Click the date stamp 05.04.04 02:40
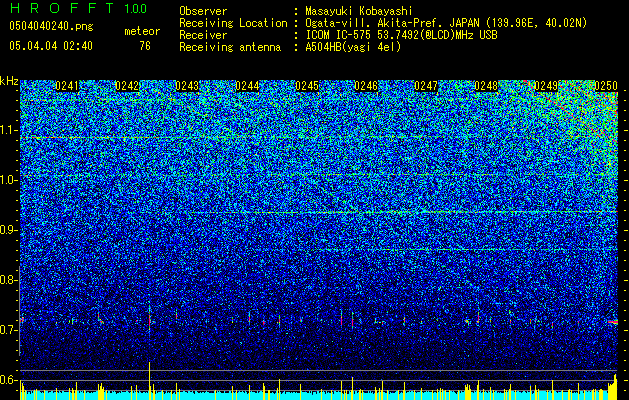Image resolution: width=629 pixels, height=400 pixels. pos(51,46)
